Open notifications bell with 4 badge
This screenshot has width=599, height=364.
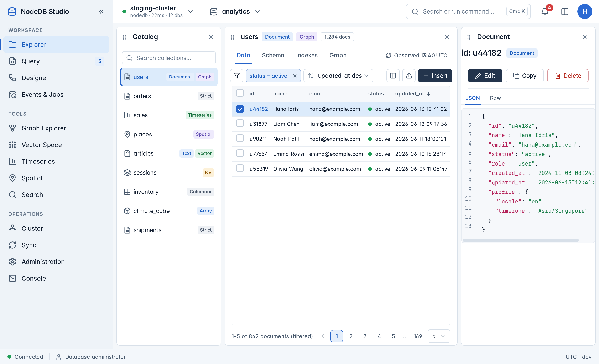tap(545, 11)
